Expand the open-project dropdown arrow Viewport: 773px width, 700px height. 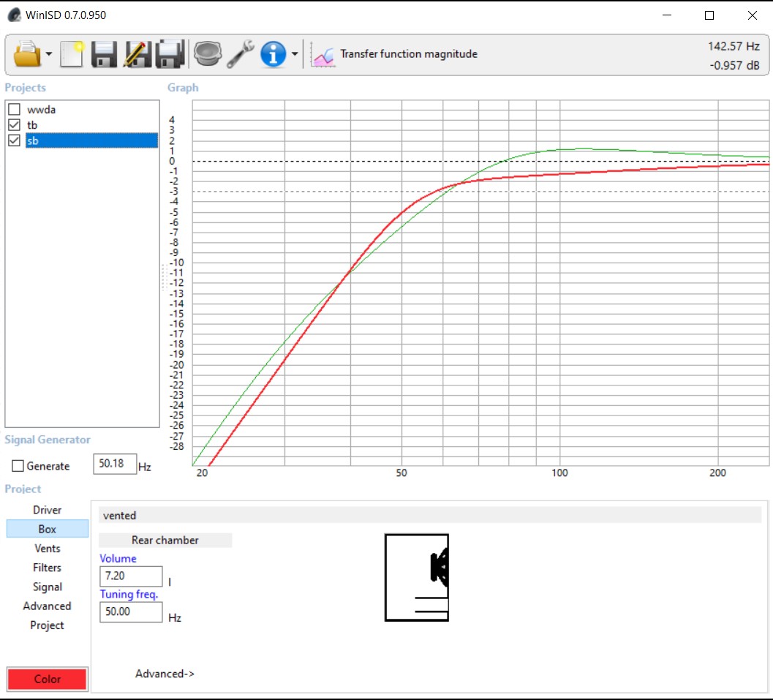[49, 53]
